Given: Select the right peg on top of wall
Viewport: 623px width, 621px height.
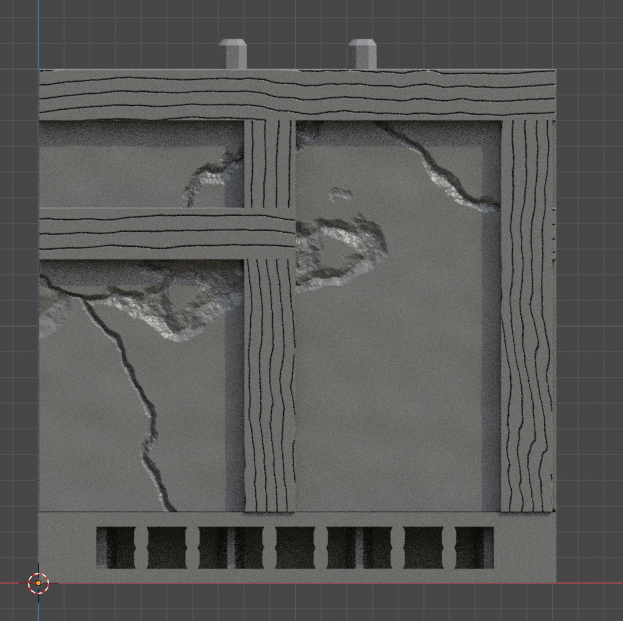Looking at the screenshot, I should (362, 54).
